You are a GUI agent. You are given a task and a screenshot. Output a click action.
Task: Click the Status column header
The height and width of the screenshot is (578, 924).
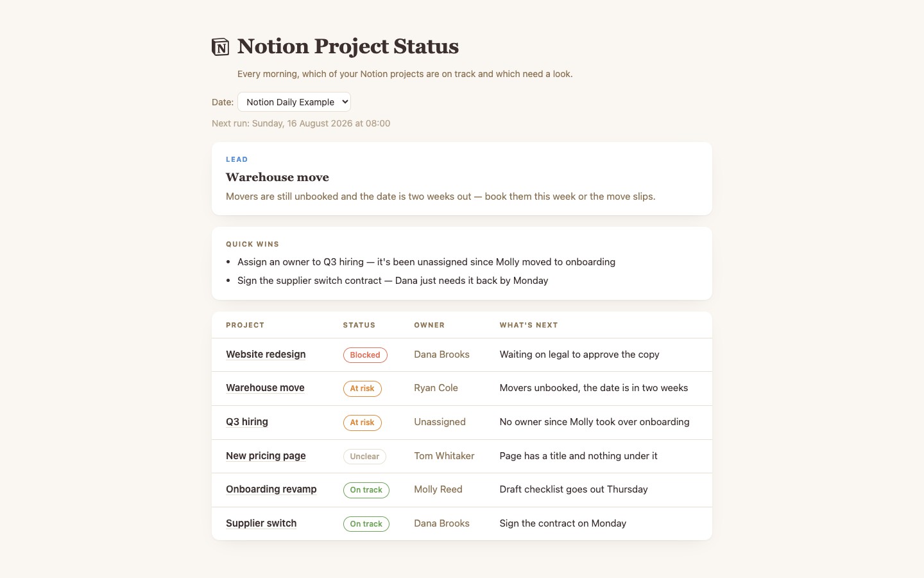click(x=359, y=325)
